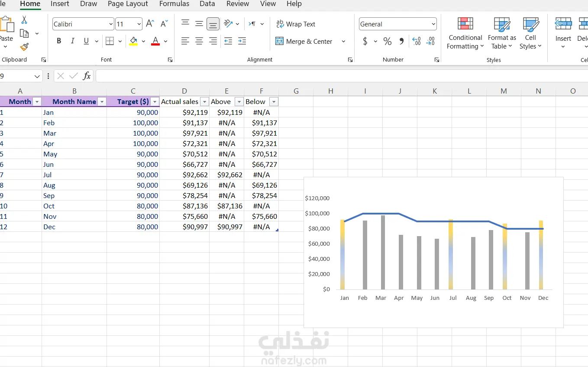Expand the Name Box dropdown

37,76
